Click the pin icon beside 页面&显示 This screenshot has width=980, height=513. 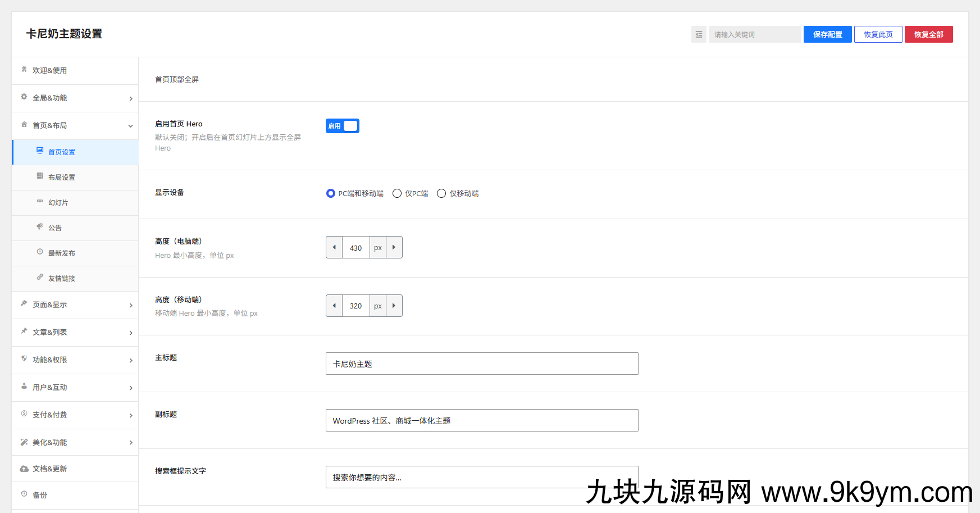(24, 303)
